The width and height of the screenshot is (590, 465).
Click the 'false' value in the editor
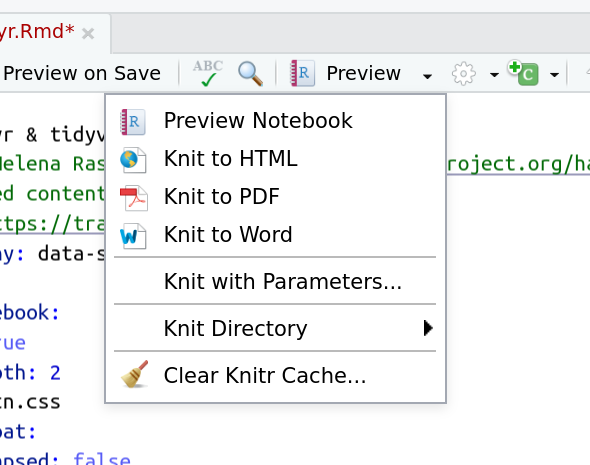pyautogui.click(x=102, y=459)
